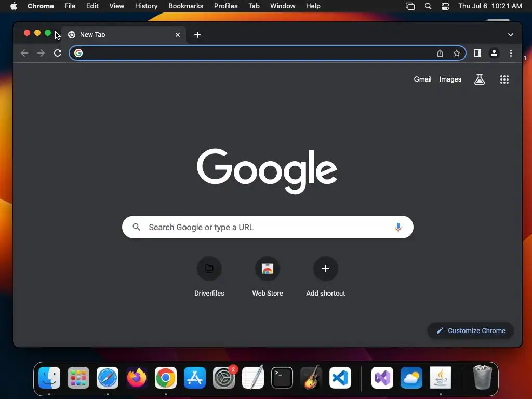Open the Apple menu
The width and height of the screenshot is (532, 399).
(x=14, y=6)
